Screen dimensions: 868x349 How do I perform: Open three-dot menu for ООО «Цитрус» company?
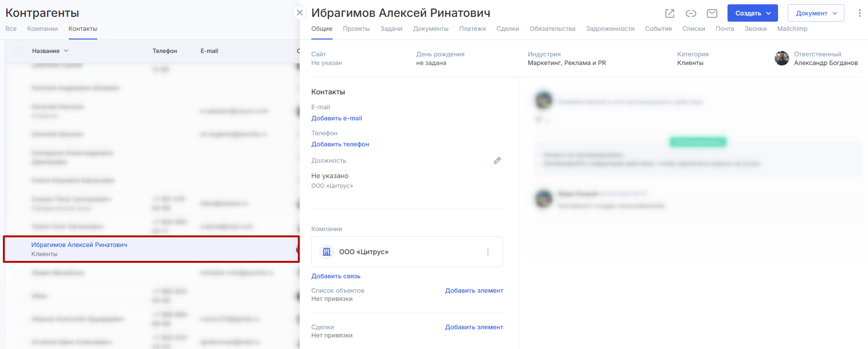tap(487, 252)
